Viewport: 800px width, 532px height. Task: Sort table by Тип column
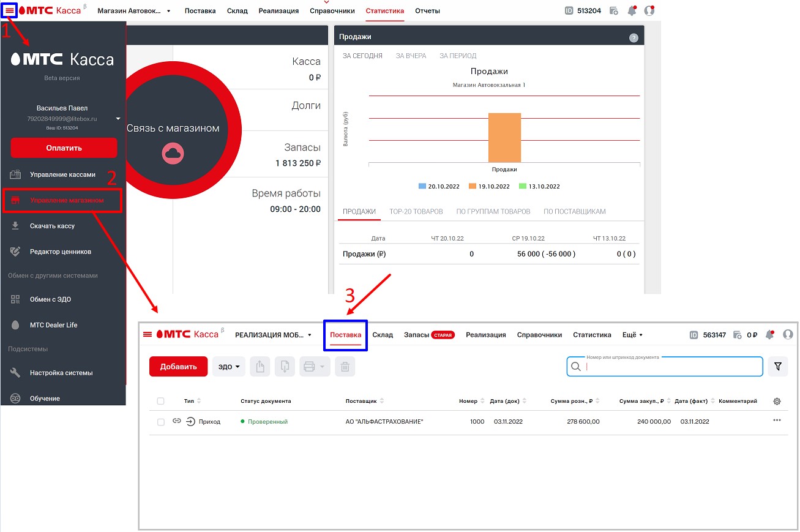click(192, 402)
